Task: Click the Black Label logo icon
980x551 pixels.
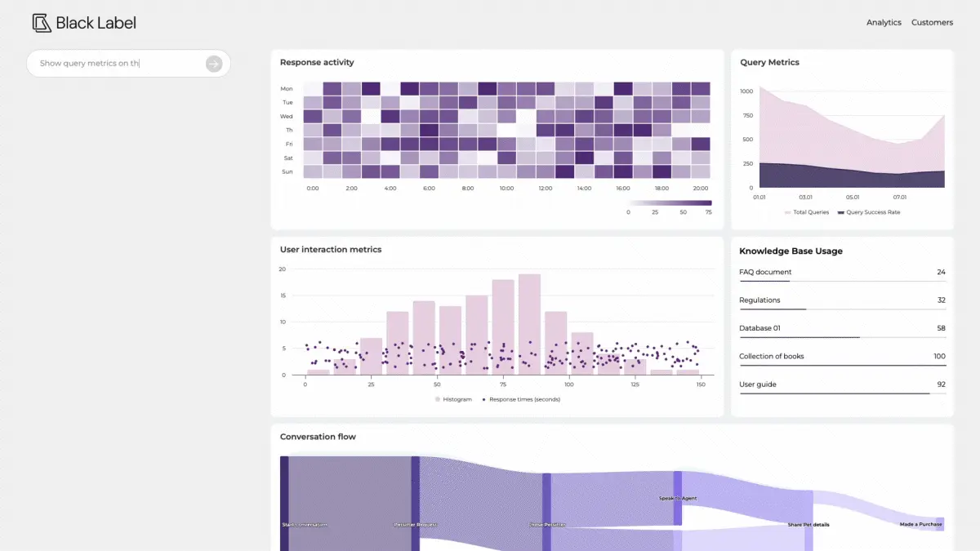Action: (x=42, y=23)
